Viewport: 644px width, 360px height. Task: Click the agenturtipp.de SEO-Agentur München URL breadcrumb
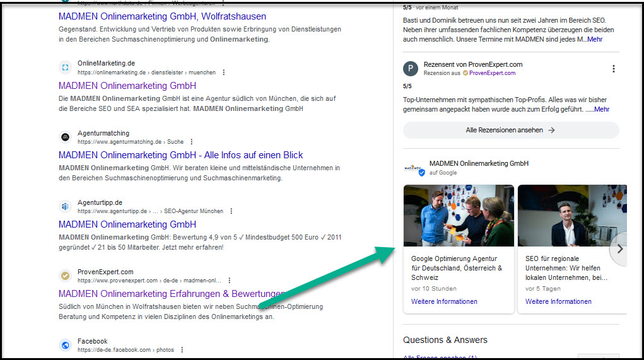coord(150,211)
